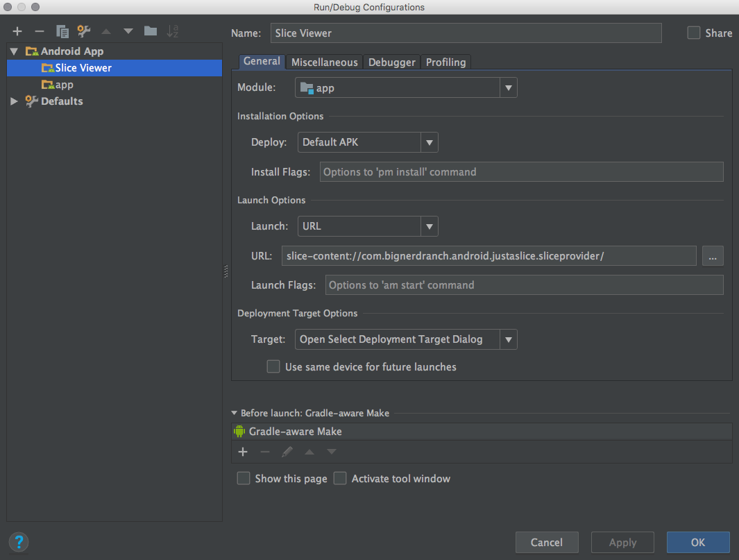739x560 pixels.
Task: Copy the selected configuration
Action: (62, 32)
